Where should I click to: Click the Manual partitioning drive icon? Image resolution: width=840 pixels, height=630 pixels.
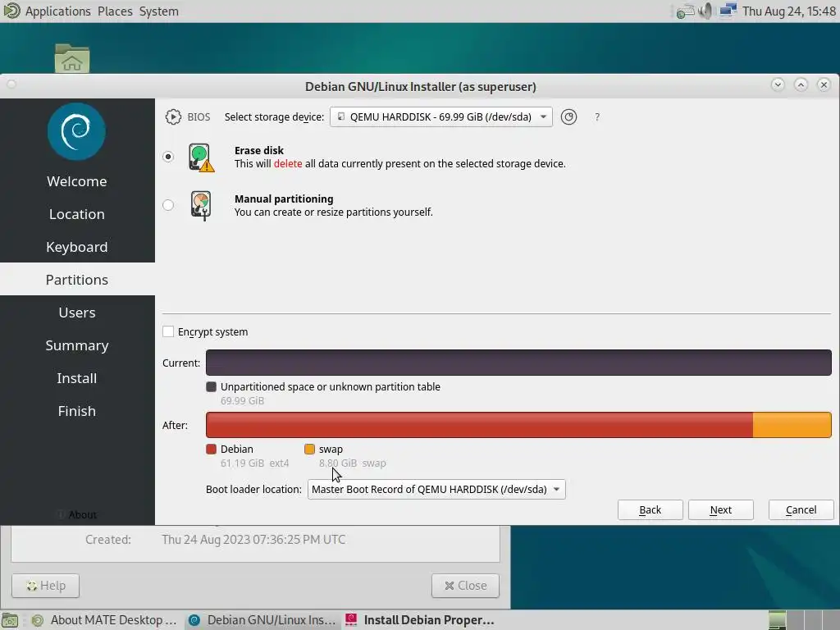202,206
